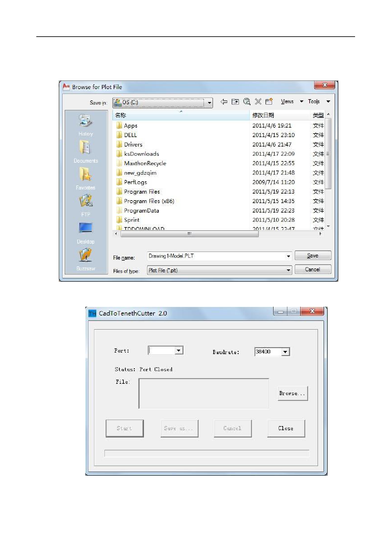Select the Favorites sidebar icon
Screen dimensions: 392x554
(x=86, y=178)
